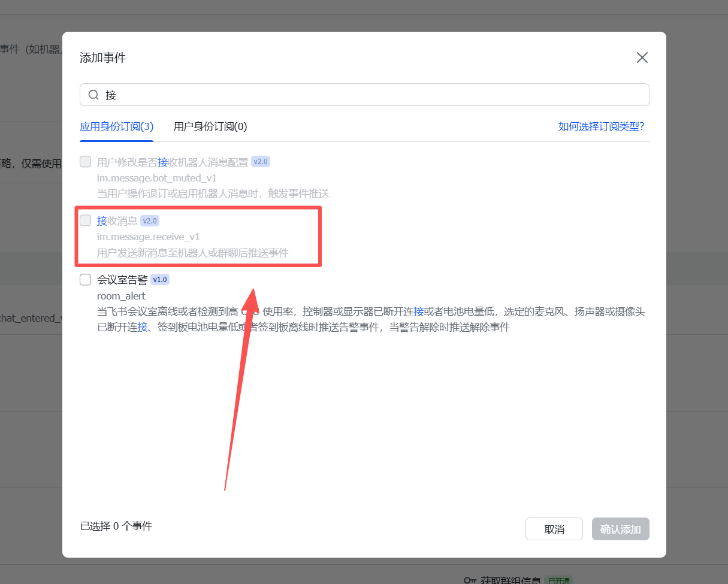Click the v1.0 badge next to 会议室告警
The image size is (728, 584).
point(160,280)
